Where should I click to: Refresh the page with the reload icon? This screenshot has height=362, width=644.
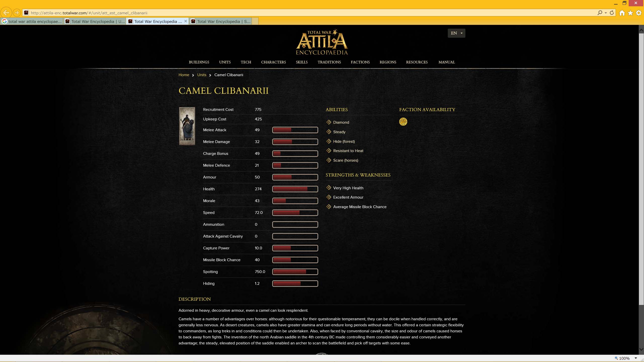612,13
